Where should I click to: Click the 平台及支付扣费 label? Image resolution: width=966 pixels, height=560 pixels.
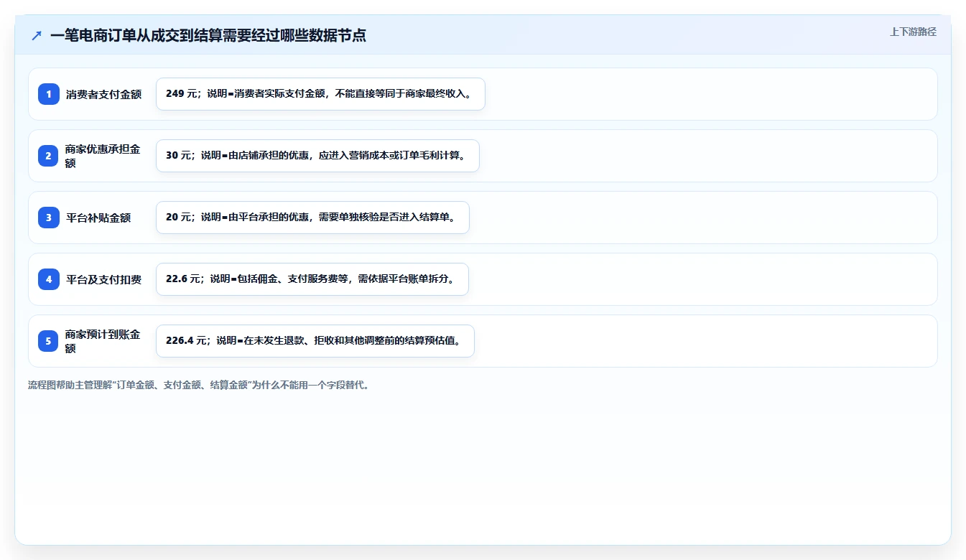104,279
